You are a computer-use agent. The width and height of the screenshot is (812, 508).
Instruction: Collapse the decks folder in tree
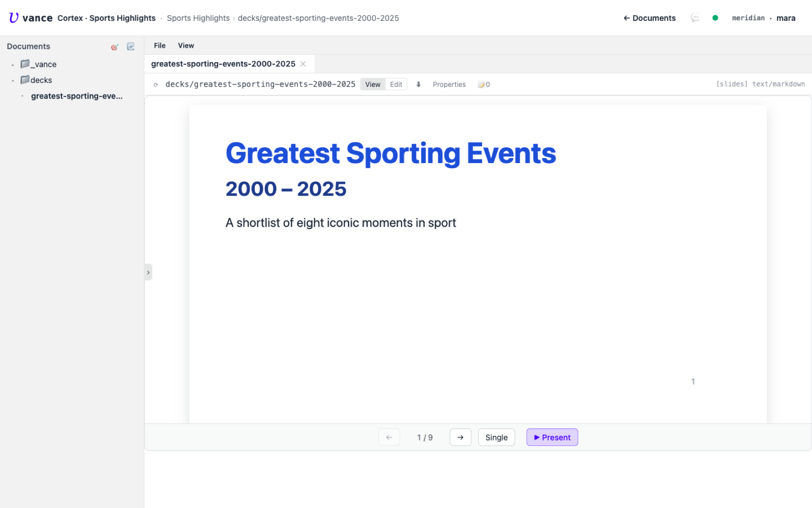pyautogui.click(x=13, y=80)
